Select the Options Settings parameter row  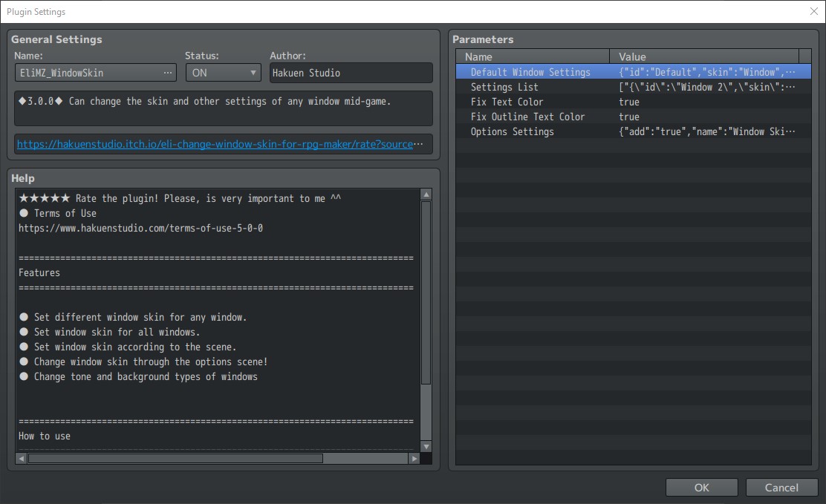pyautogui.click(x=512, y=131)
